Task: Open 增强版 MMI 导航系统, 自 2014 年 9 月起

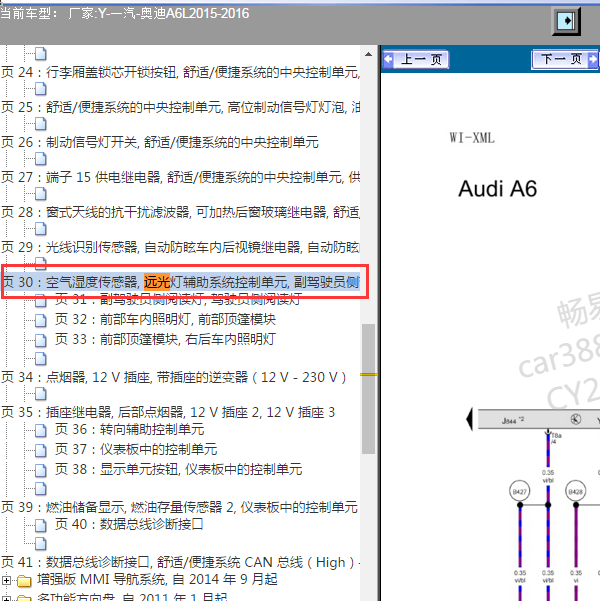Action: tap(157, 579)
